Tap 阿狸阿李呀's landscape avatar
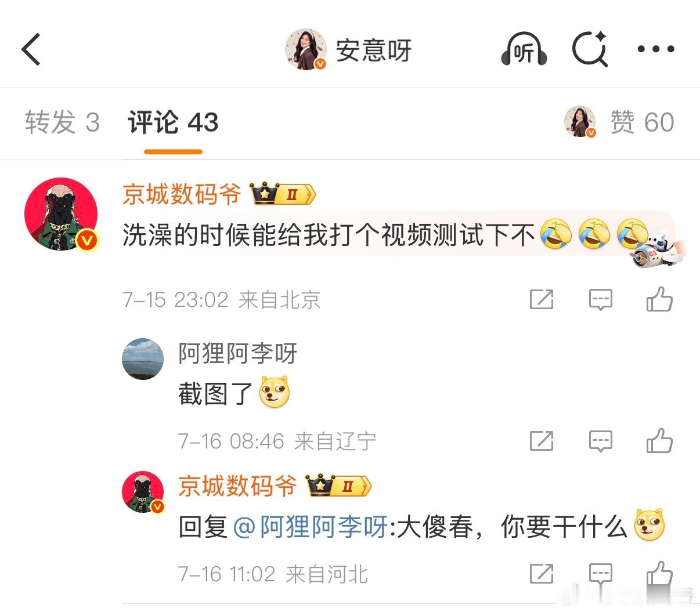 click(143, 359)
